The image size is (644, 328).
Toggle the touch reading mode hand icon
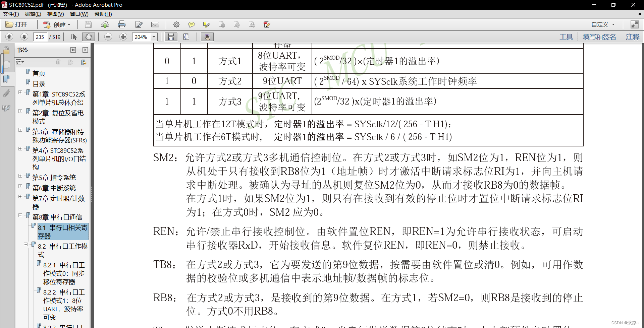[207, 37]
